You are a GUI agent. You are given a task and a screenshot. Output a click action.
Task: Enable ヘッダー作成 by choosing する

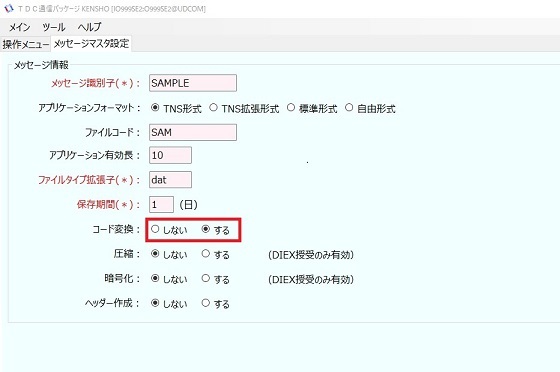point(206,303)
